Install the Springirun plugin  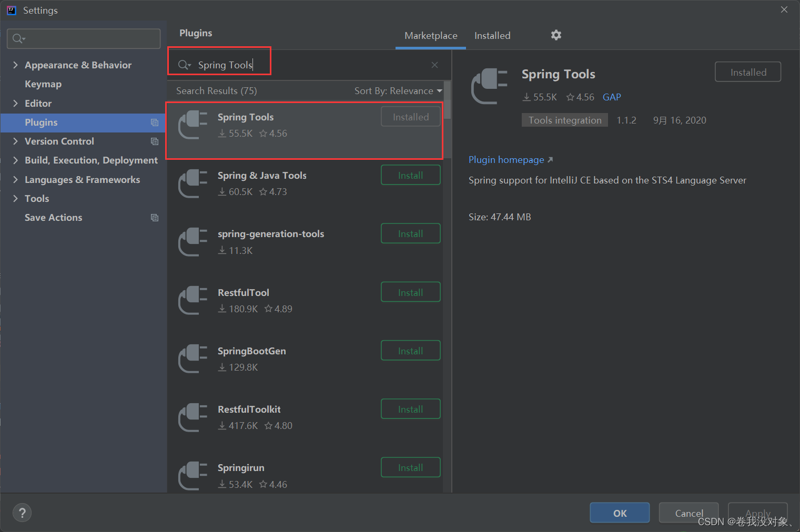410,467
